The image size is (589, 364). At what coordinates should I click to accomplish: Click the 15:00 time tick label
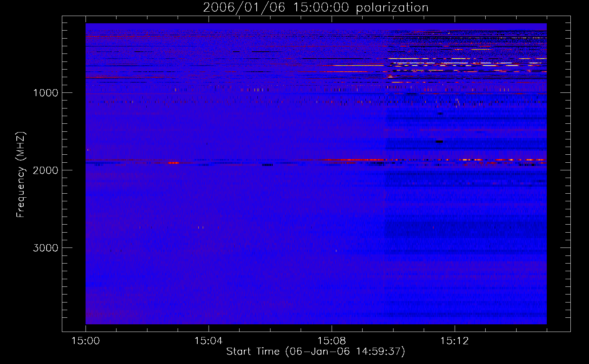(x=86, y=341)
